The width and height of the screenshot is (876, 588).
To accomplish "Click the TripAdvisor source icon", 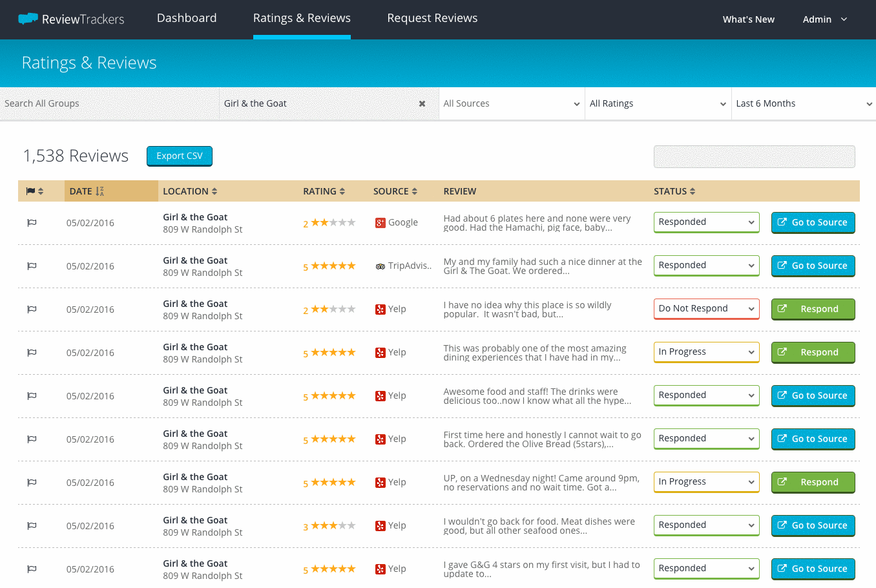I will (x=381, y=266).
